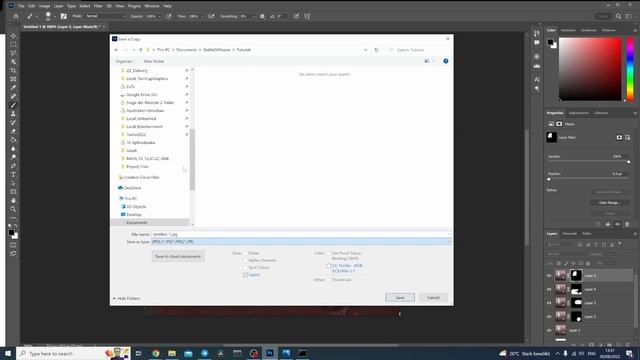This screenshot has height=360, width=640.
Task: Click the Windows Start button
Action: [8, 353]
